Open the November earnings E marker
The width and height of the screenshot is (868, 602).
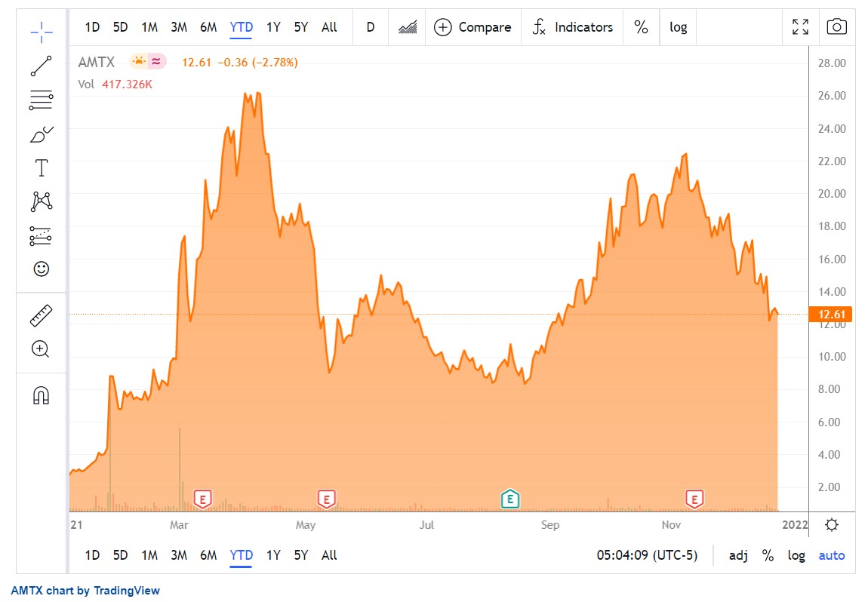coord(694,499)
